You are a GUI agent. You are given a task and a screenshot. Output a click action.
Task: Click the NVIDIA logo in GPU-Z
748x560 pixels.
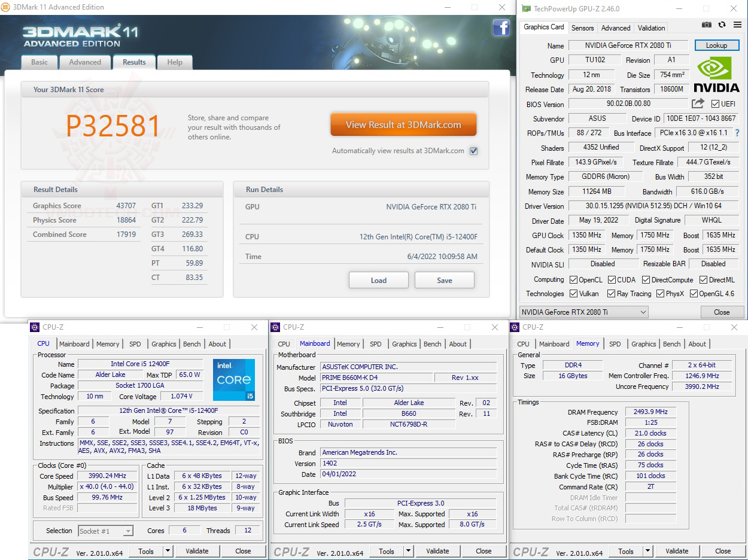coord(714,72)
